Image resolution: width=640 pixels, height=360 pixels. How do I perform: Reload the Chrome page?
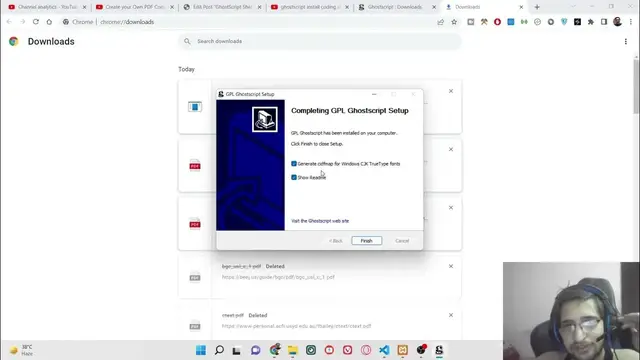click(x=36, y=22)
